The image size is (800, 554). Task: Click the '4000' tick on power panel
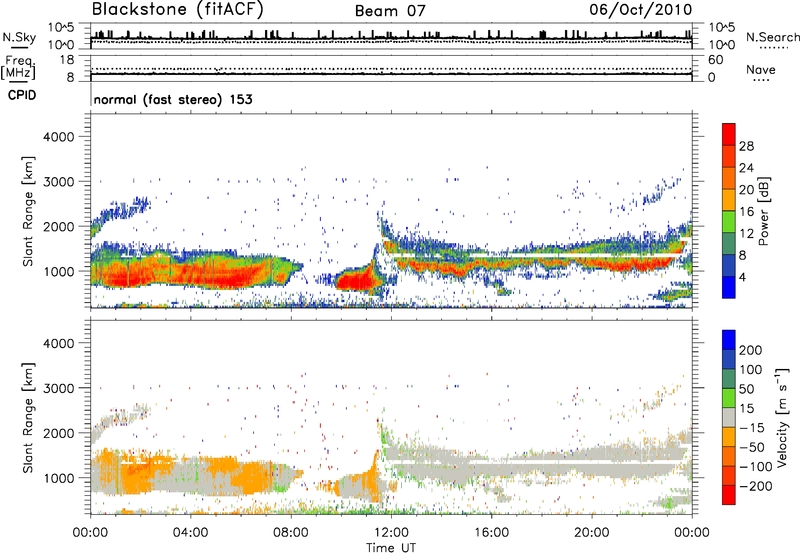coord(58,137)
